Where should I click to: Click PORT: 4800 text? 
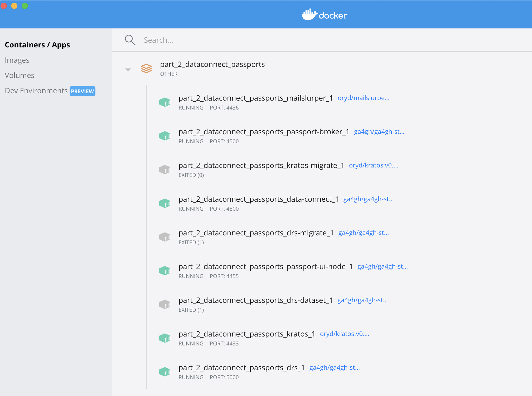[x=224, y=209]
